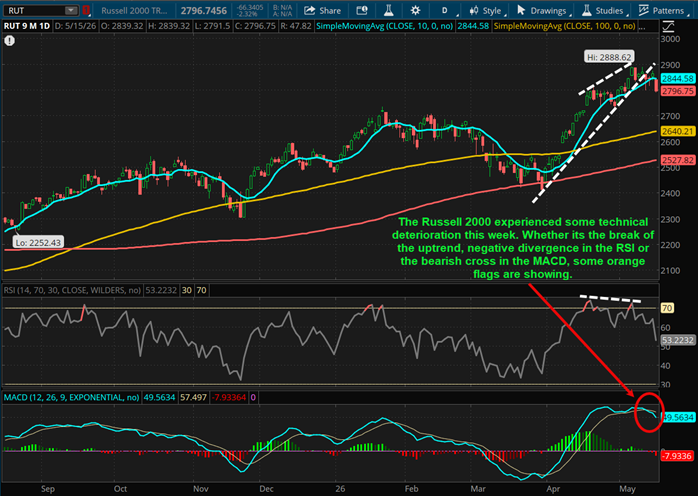Click the green Russell 2000 annotation text
The height and width of the screenshot is (496, 699).
click(522, 248)
